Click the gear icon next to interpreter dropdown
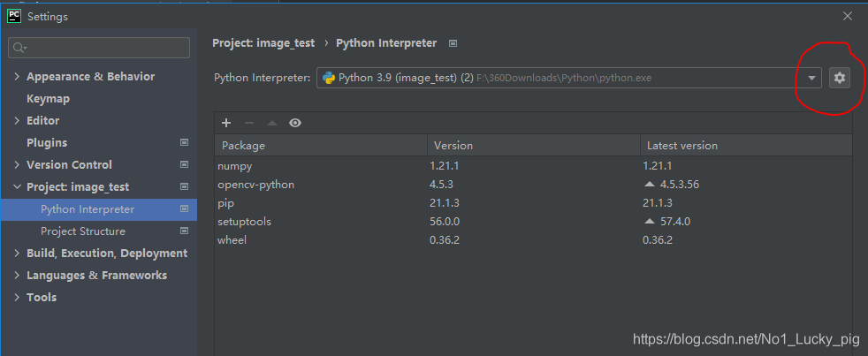 pos(839,78)
